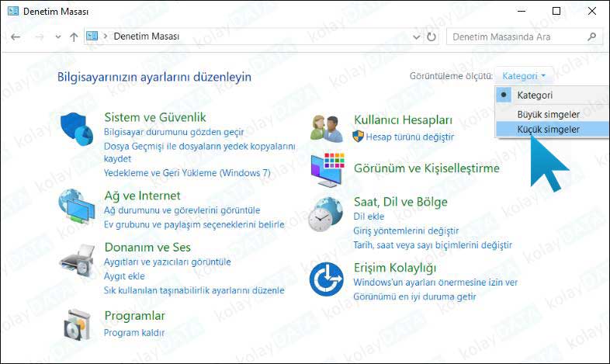Select Büyük simgeler view option
610x364 pixels.
(552, 114)
